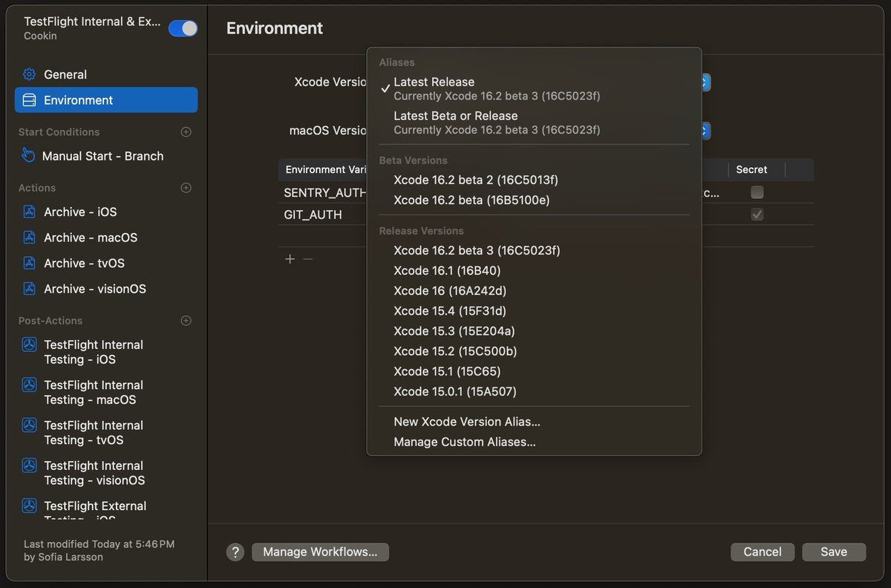This screenshot has height=588, width=891.
Task: Select TestFlight Internal Testing - visionOS post-action
Action: click(106, 473)
